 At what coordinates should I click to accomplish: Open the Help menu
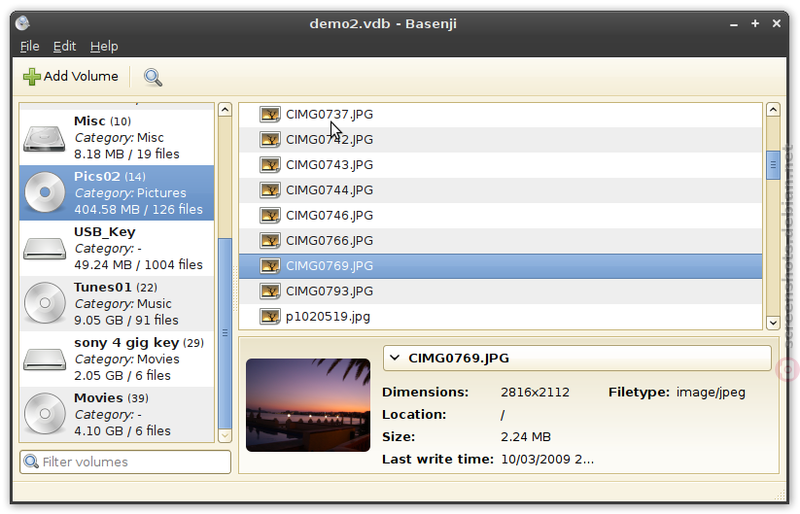point(104,46)
